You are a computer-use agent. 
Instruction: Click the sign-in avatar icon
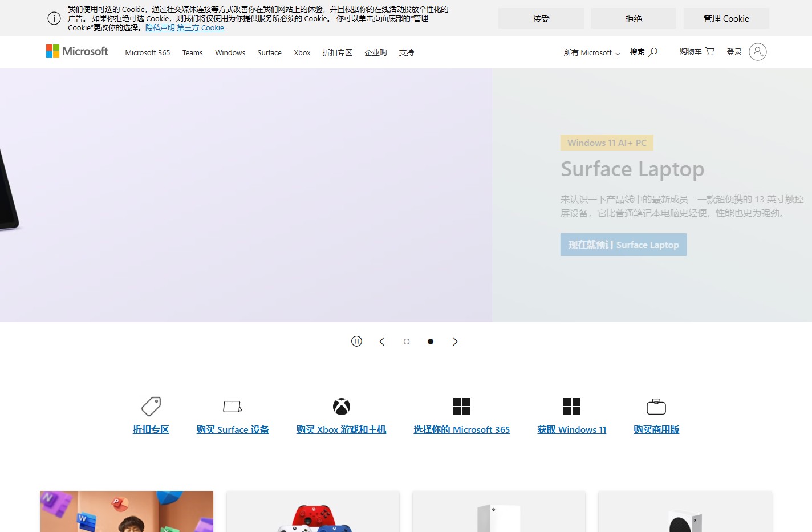(x=757, y=52)
